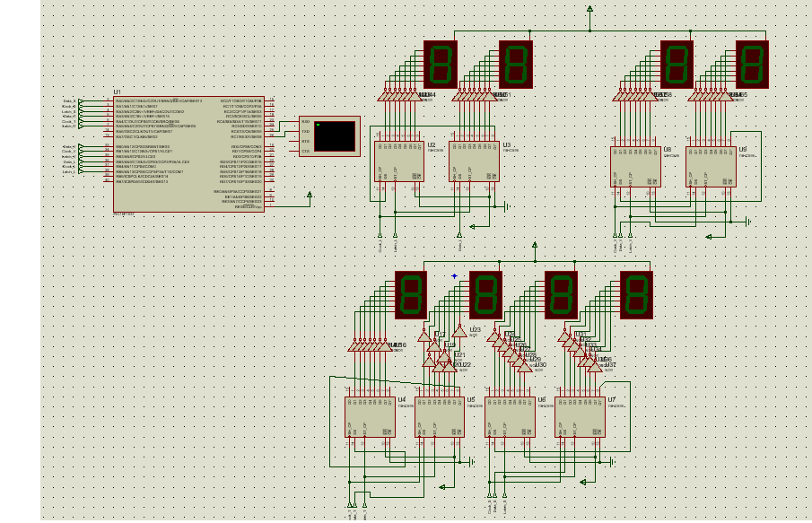
Task: Select the CTS pin on the virtual terminal
Action: (306, 152)
